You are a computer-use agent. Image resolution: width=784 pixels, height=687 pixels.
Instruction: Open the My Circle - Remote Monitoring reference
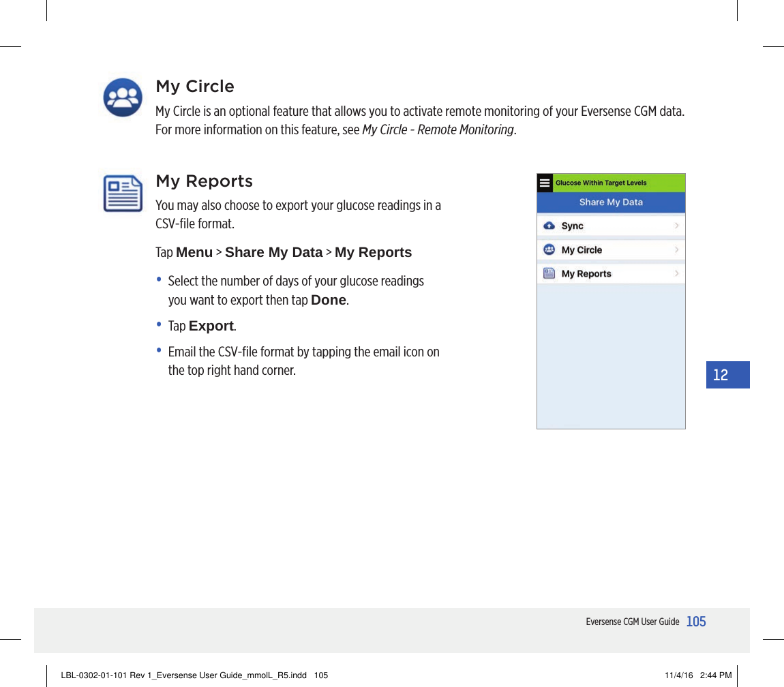coord(438,130)
